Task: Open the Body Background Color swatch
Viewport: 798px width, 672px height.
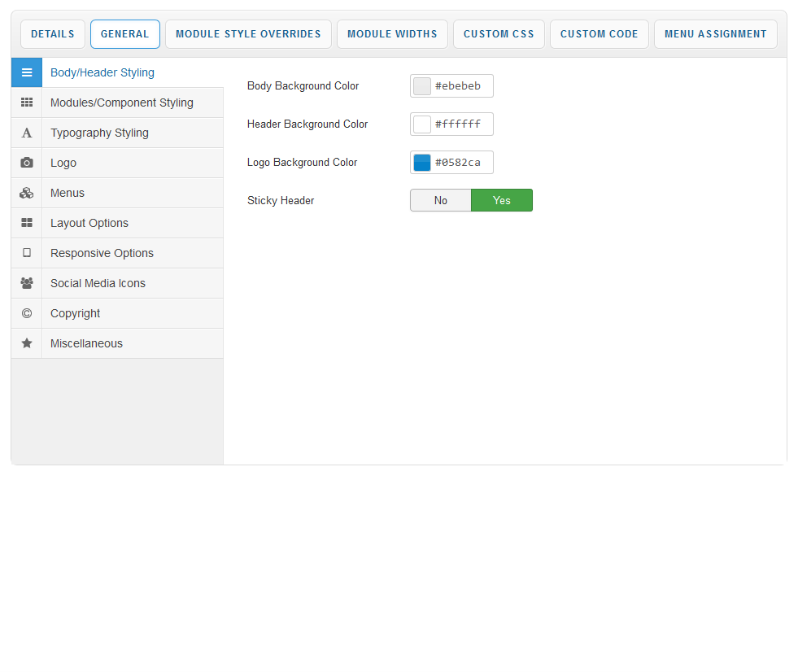Action: [422, 86]
